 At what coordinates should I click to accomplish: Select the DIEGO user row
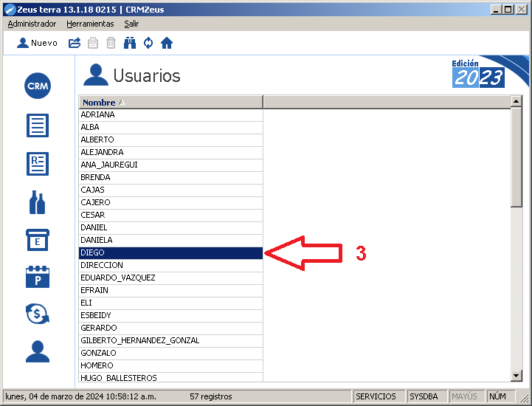pos(170,252)
